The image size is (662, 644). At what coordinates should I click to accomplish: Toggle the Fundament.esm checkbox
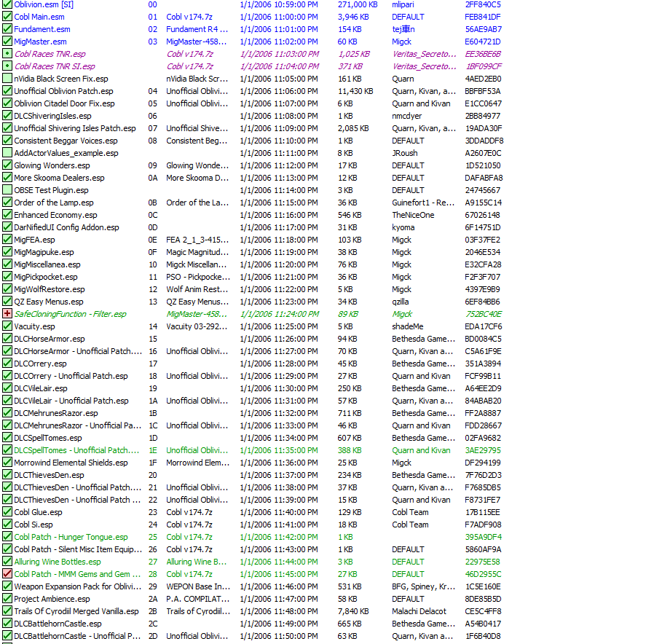click(7, 29)
